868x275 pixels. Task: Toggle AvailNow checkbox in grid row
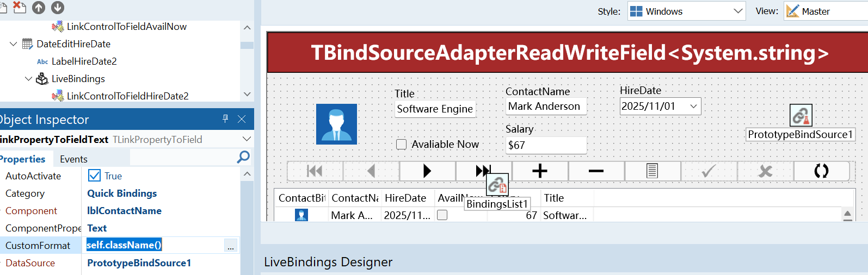tap(442, 215)
